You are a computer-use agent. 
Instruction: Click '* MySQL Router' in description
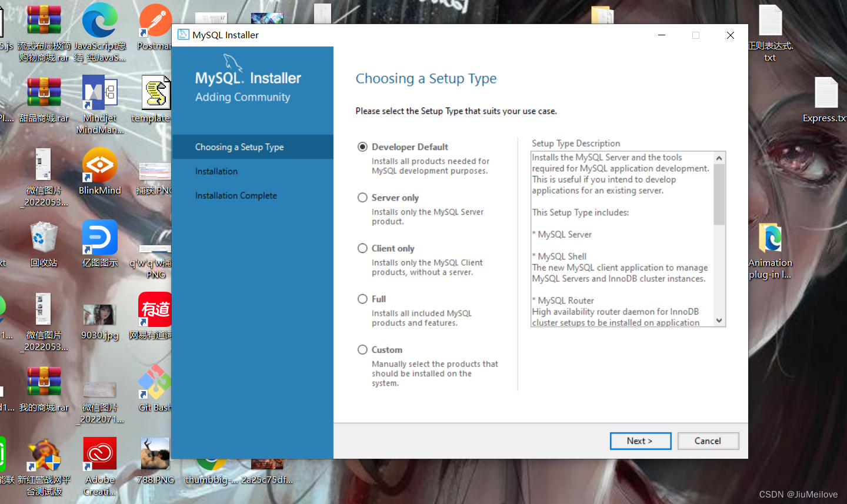coord(563,301)
